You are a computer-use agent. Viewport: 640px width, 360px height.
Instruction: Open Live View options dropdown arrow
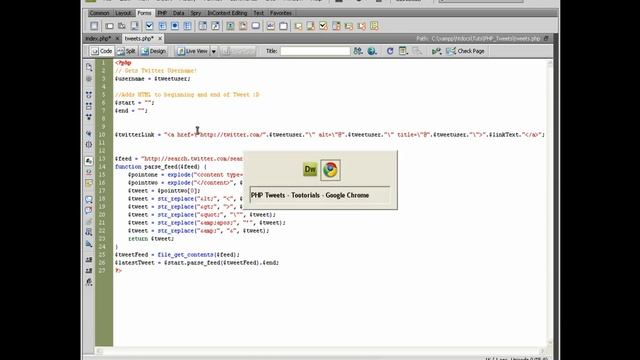(213, 51)
